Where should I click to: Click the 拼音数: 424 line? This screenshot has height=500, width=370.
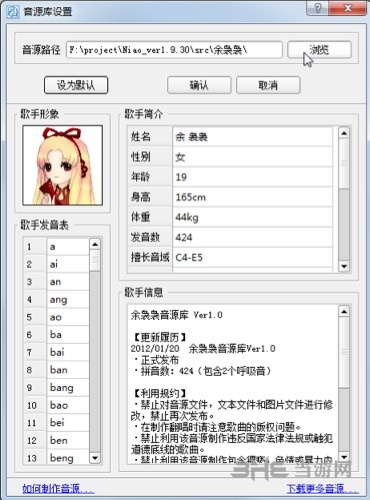pyautogui.click(x=203, y=371)
